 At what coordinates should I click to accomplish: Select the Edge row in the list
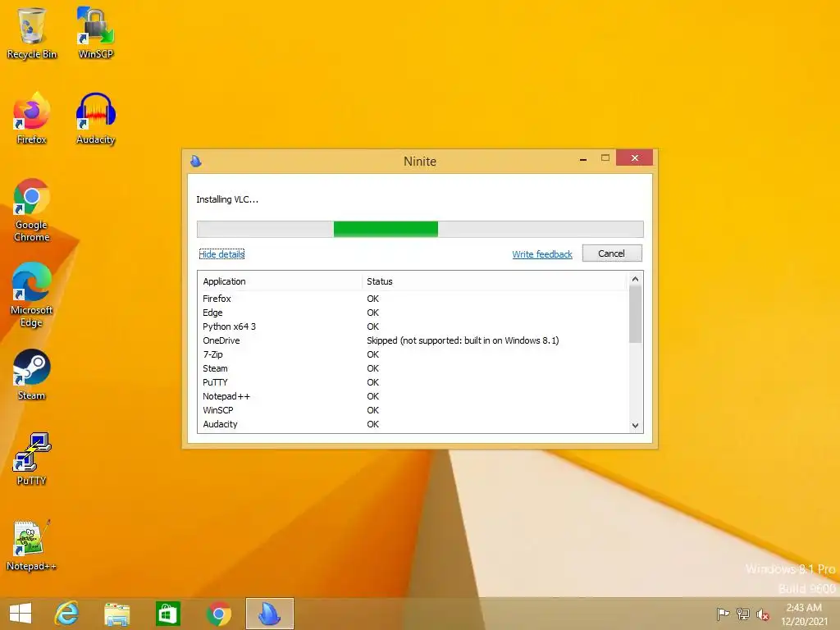[413, 313]
